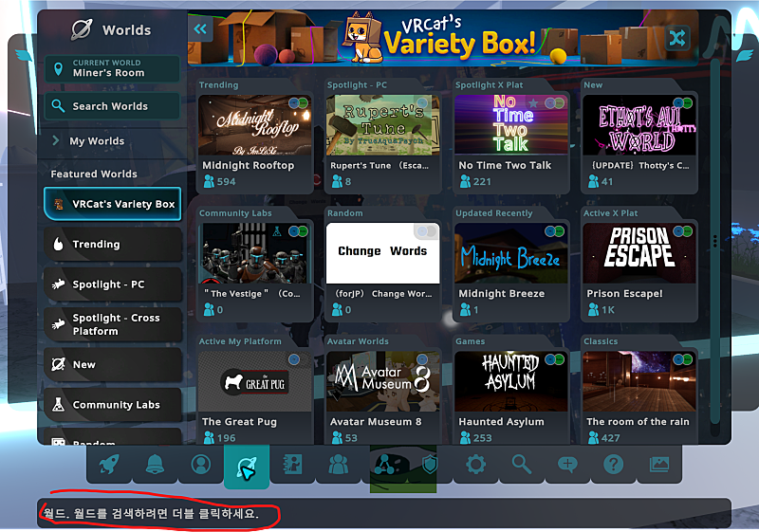Click the Worlds planet header icon
This screenshot has width=759, height=532.
(x=82, y=29)
